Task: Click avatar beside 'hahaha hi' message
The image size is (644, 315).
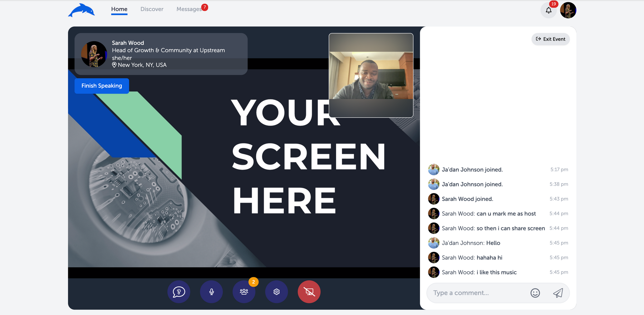Action: 434,257
